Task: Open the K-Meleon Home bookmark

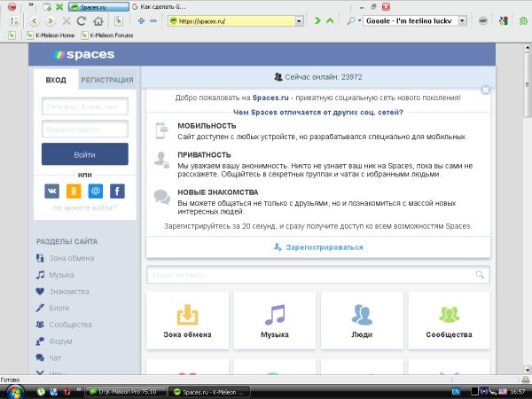Action: click(x=51, y=35)
